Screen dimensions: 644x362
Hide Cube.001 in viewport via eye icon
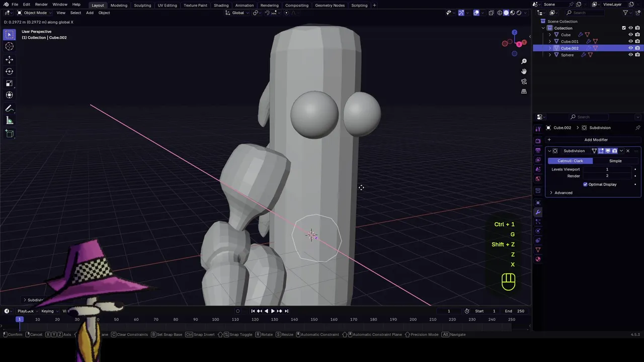[630, 41]
